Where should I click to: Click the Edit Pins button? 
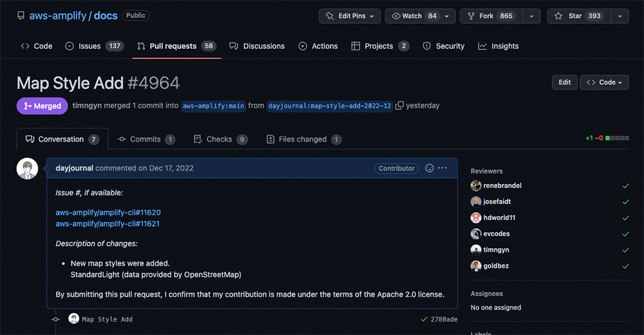coord(350,16)
